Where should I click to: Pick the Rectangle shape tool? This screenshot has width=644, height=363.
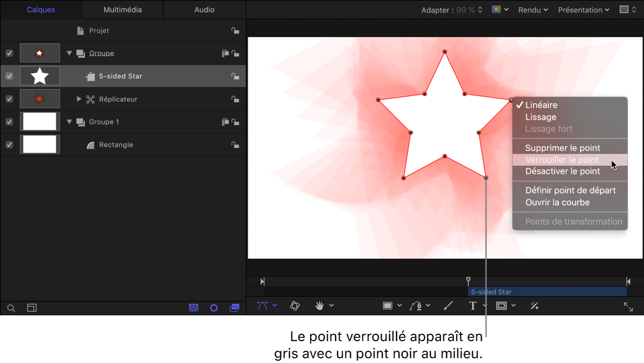(x=388, y=306)
